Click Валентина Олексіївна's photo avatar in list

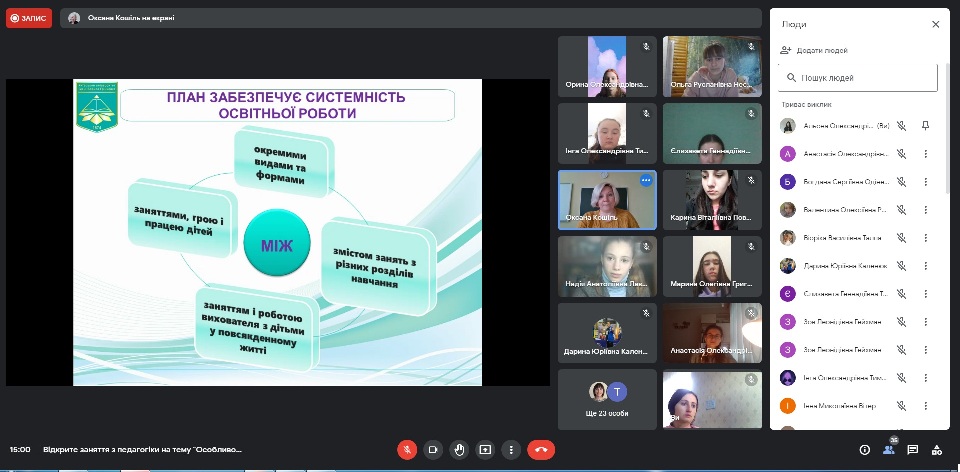coord(787,209)
